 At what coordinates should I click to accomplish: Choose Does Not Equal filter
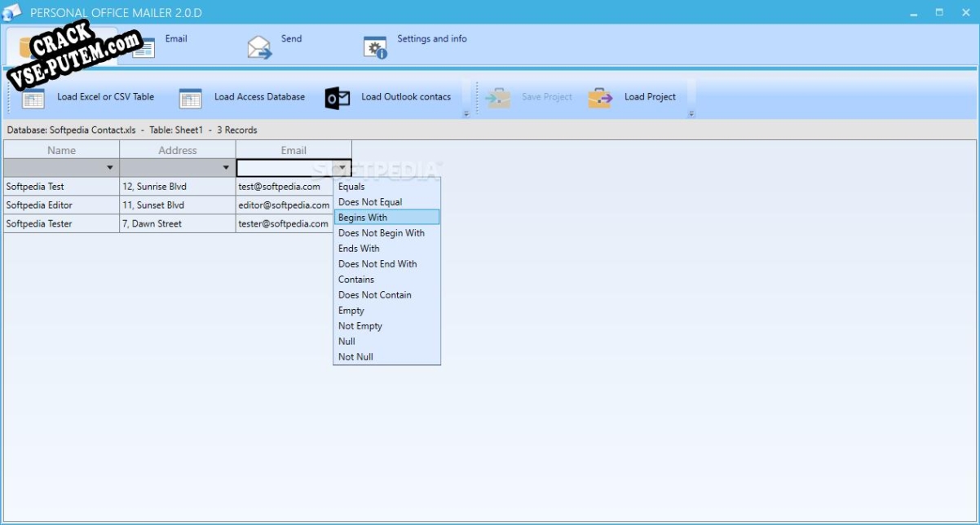[x=387, y=202]
